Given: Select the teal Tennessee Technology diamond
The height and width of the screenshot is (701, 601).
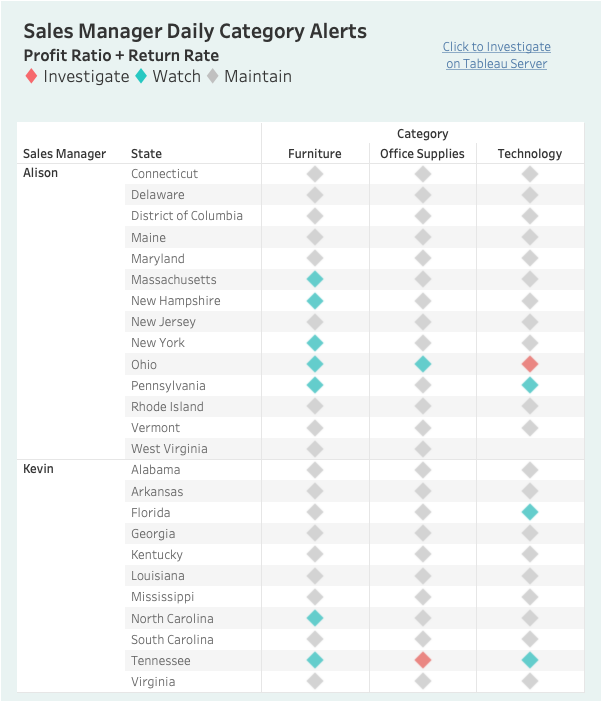Looking at the screenshot, I should click(x=530, y=660).
